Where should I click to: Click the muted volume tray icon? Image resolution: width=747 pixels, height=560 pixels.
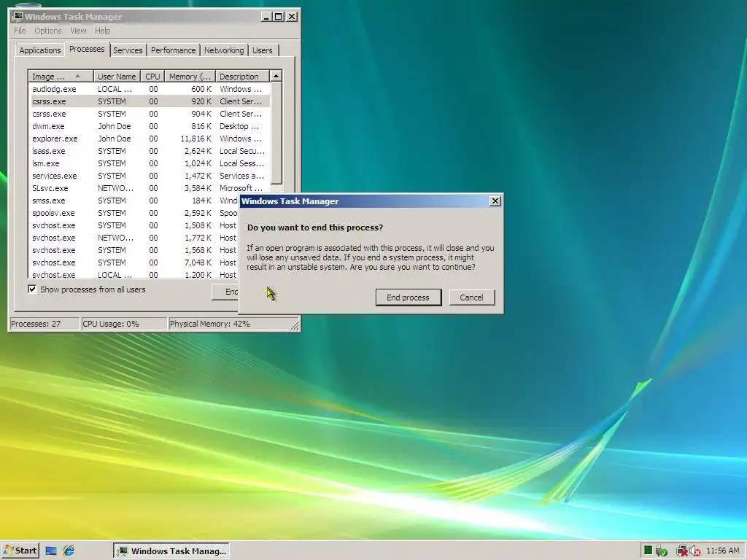point(694,551)
